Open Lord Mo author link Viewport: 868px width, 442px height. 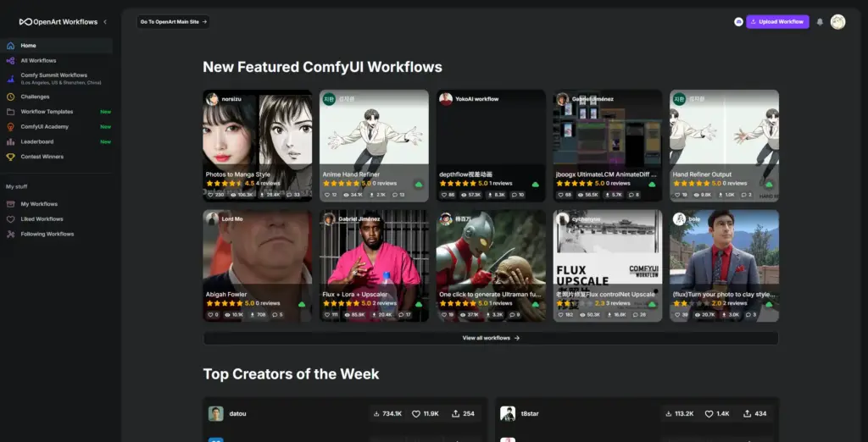pyautogui.click(x=232, y=219)
